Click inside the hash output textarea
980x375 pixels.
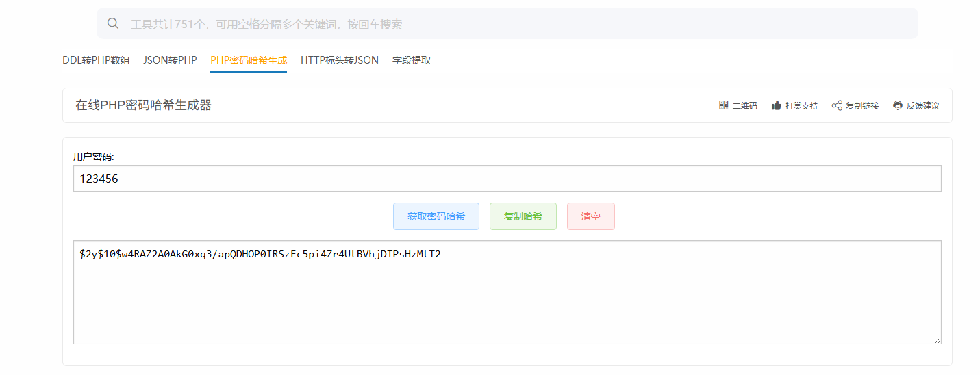[507, 292]
